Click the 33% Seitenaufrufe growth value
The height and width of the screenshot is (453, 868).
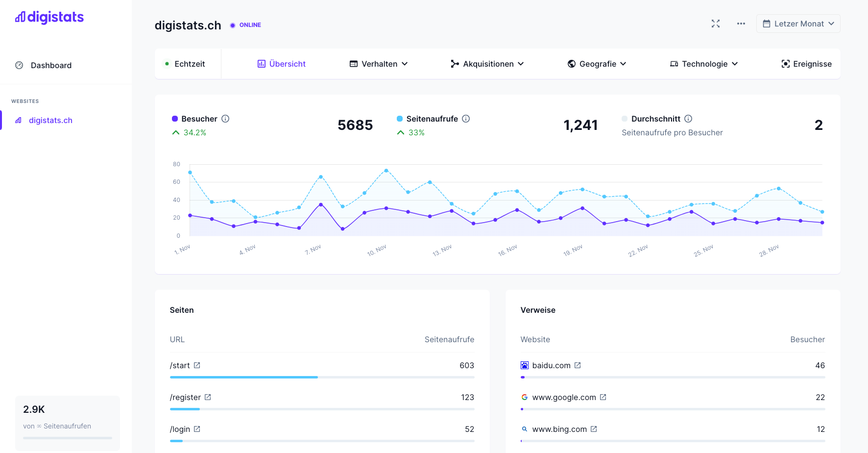click(x=417, y=132)
